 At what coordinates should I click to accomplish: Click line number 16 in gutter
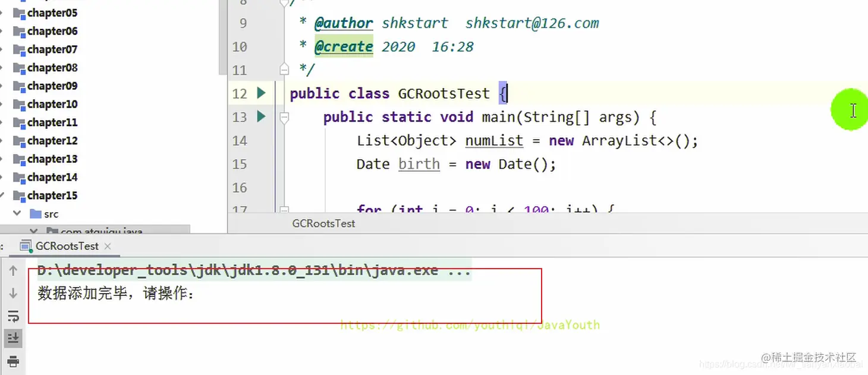(x=240, y=188)
